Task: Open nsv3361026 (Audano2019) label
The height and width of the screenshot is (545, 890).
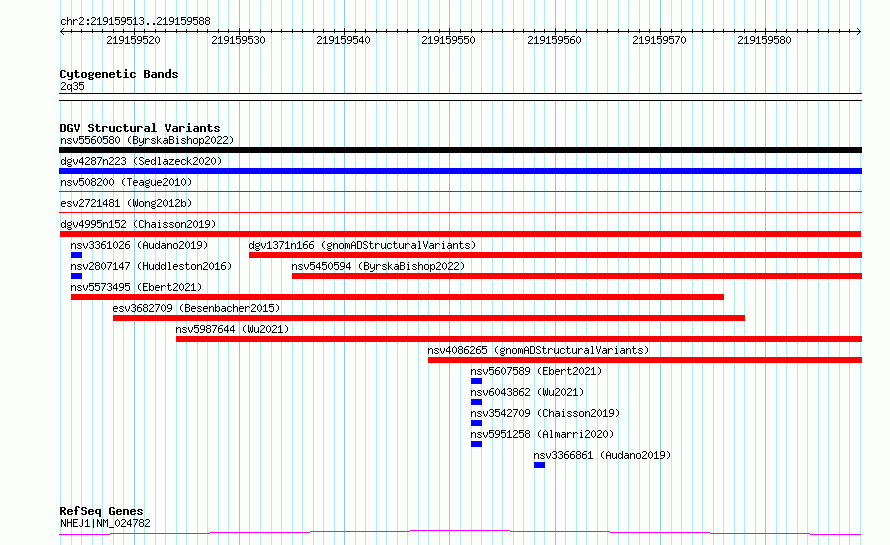Action: click(140, 245)
